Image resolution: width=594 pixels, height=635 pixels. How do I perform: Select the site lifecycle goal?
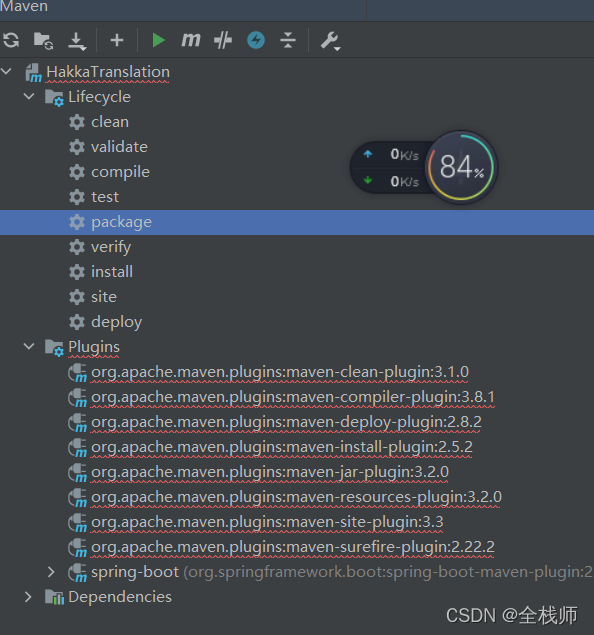tap(104, 297)
